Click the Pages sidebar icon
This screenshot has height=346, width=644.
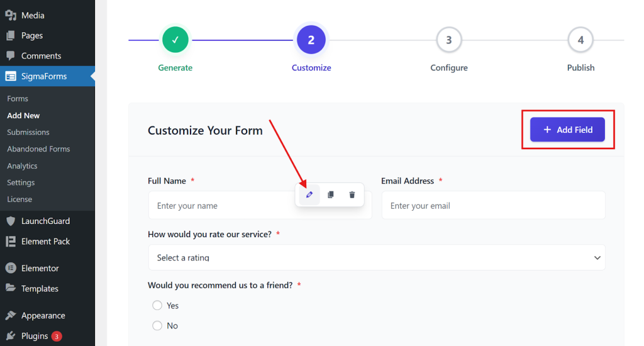point(11,35)
